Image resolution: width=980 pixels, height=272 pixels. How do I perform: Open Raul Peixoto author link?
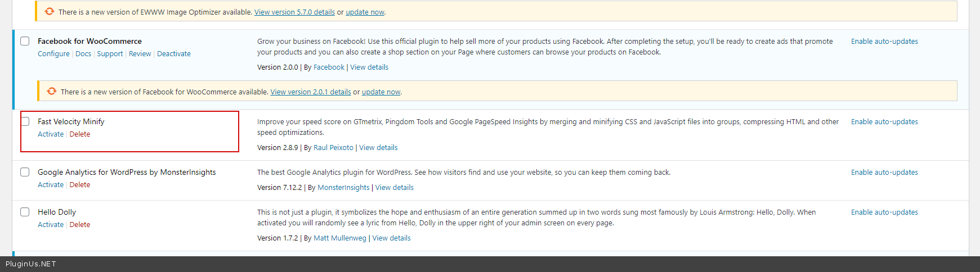[333, 148]
